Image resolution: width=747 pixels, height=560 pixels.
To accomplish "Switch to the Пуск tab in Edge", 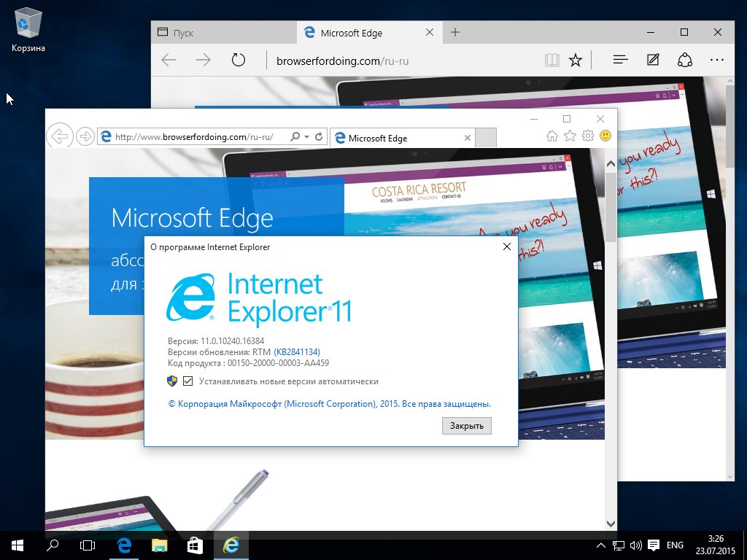I will (223, 33).
